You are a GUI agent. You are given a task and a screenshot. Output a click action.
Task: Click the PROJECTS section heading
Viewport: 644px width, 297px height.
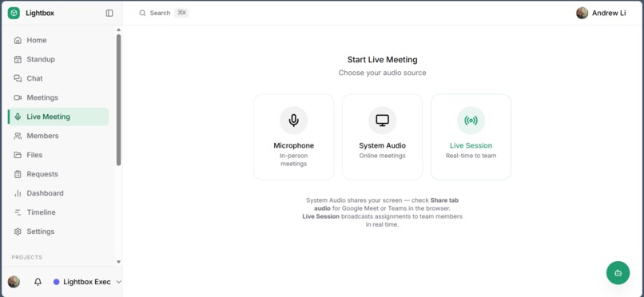point(26,257)
